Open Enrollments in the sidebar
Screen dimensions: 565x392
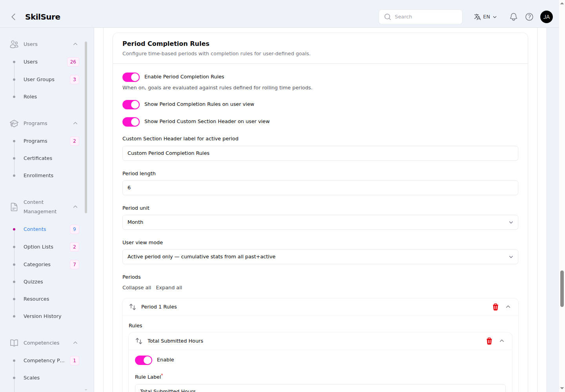[38, 176]
